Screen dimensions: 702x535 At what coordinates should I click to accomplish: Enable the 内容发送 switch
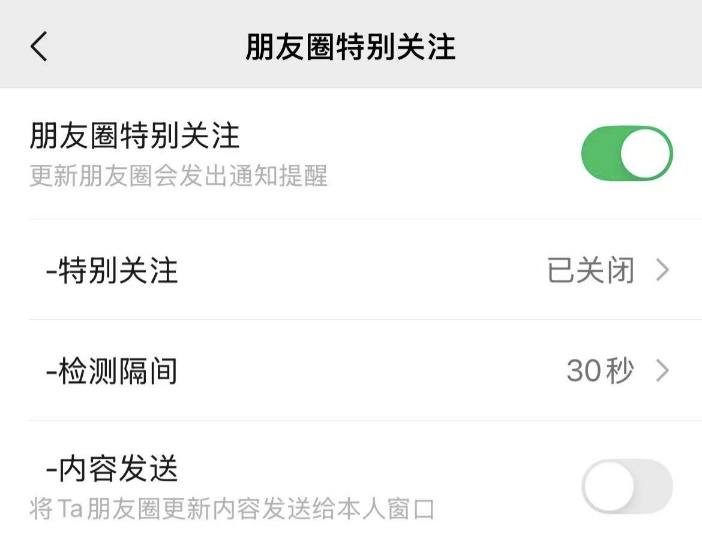click(x=627, y=486)
